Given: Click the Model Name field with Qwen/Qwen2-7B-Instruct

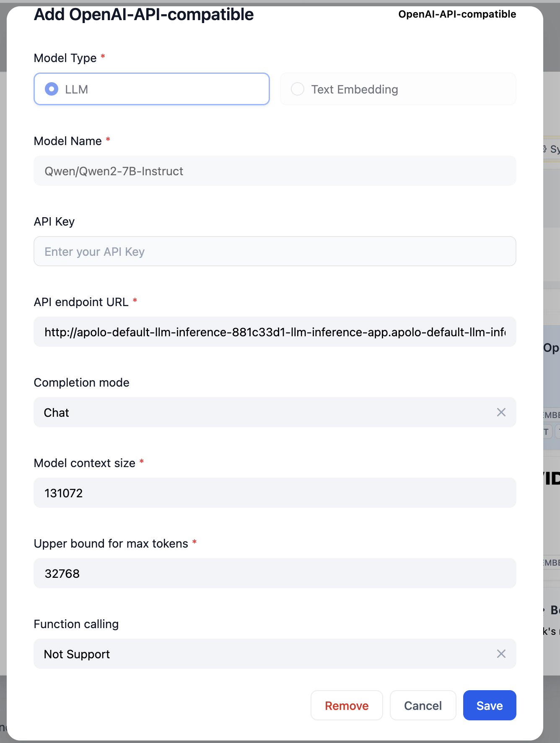Looking at the screenshot, I should (x=275, y=171).
